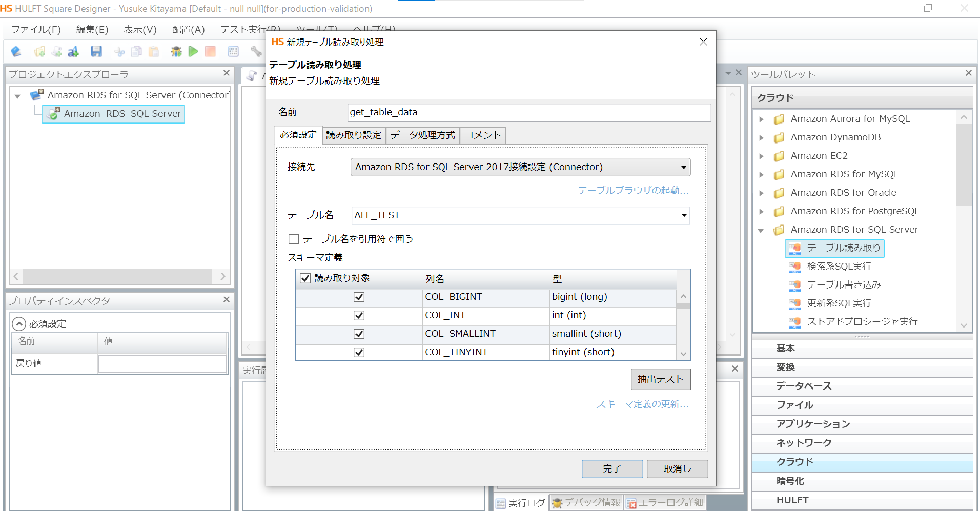Close the ツールパレット panel
This screenshot has height=511, width=980.
click(x=968, y=73)
